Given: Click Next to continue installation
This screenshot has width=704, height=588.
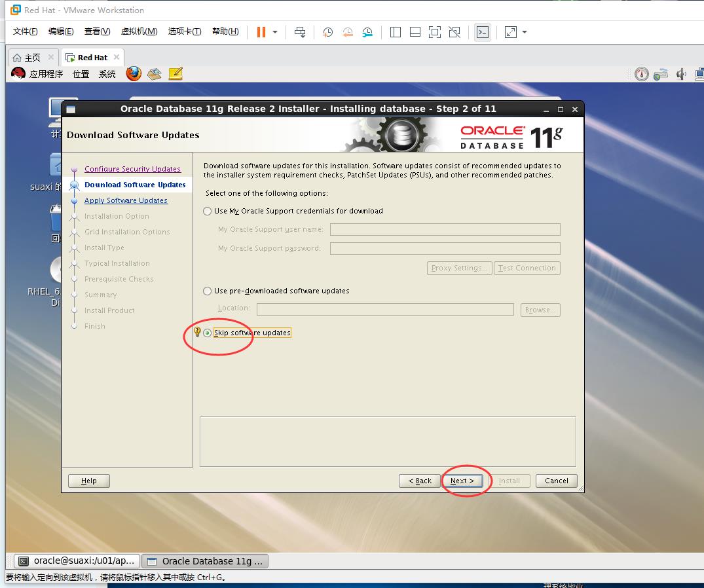Looking at the screenshot, I should 462,481.
